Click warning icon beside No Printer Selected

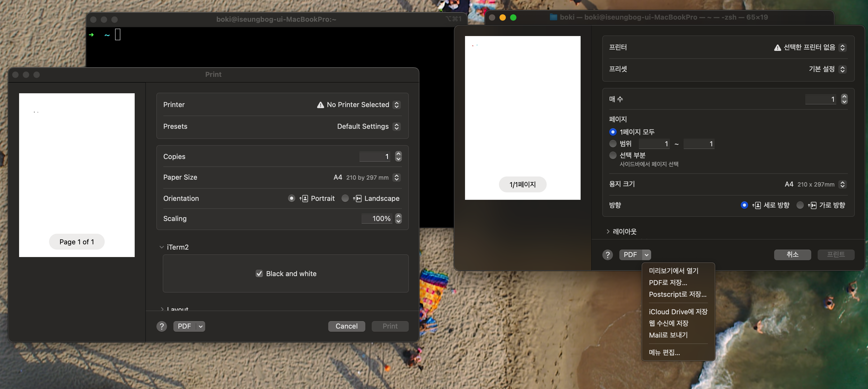pos(321,105)
